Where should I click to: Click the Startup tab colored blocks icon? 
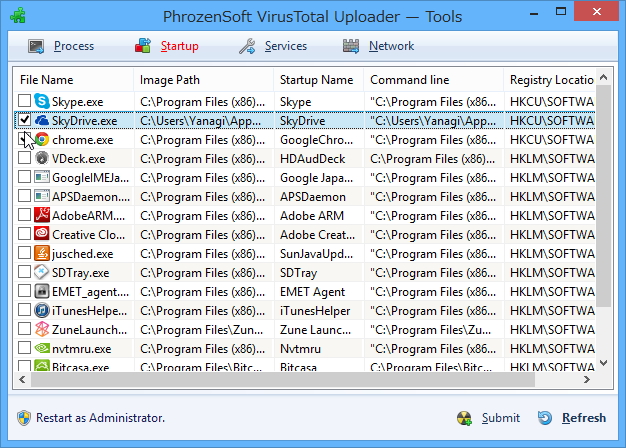click(143, 46)
